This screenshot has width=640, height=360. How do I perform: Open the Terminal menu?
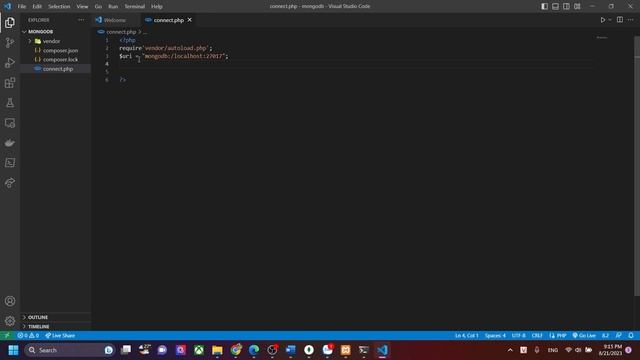coord(135,7)
